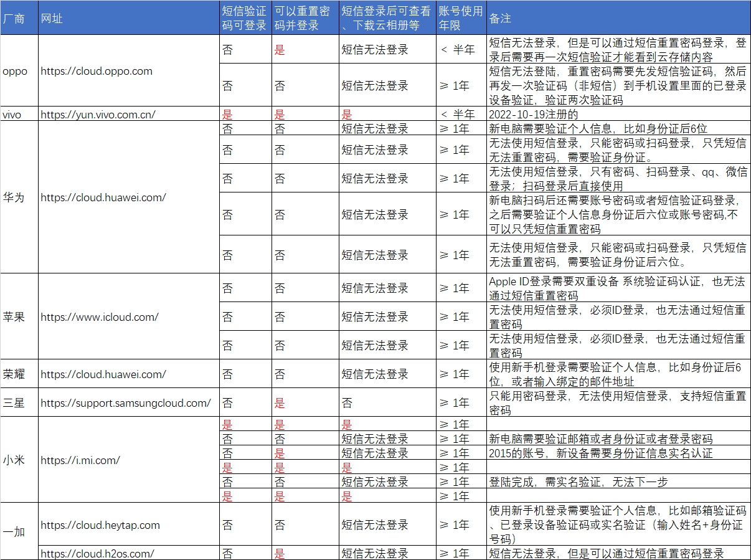Image resolution: width=751 pixels, height=560 pixels.
Task: Select the 短信登录后可查看、下载云相册等 header
Action: pos(387,18)
